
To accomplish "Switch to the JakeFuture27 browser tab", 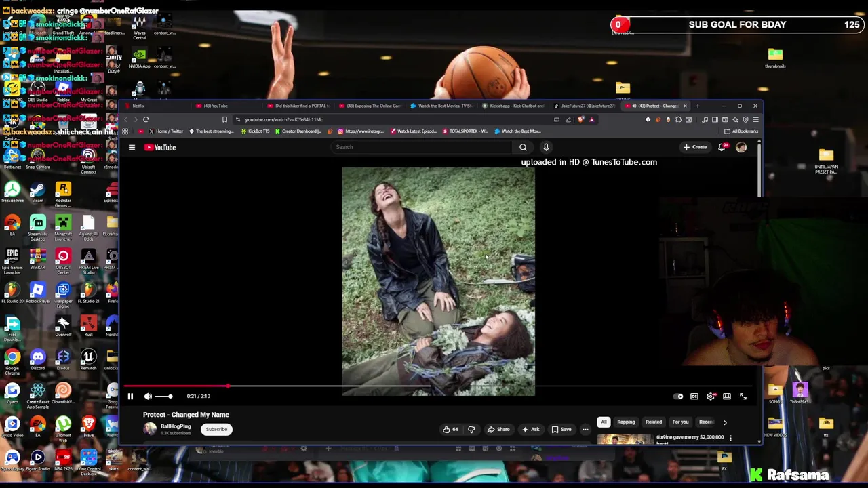I will [x=585, y=106].
